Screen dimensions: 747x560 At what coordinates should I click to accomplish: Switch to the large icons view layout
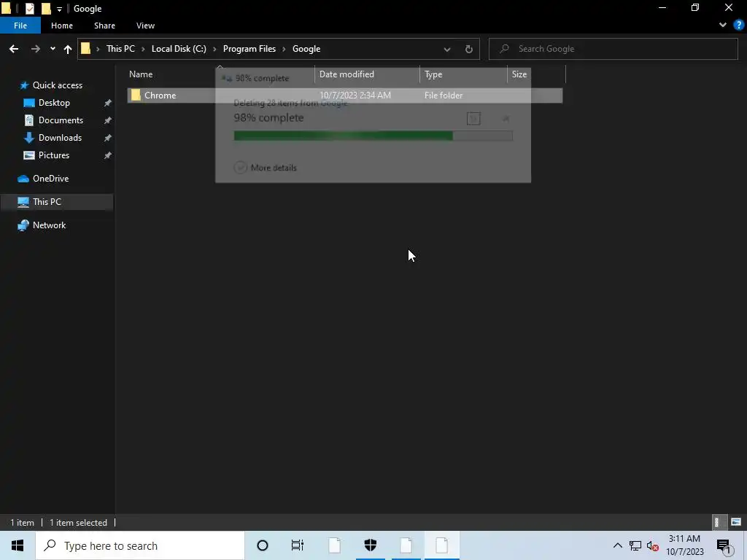[x=736, y=522]
